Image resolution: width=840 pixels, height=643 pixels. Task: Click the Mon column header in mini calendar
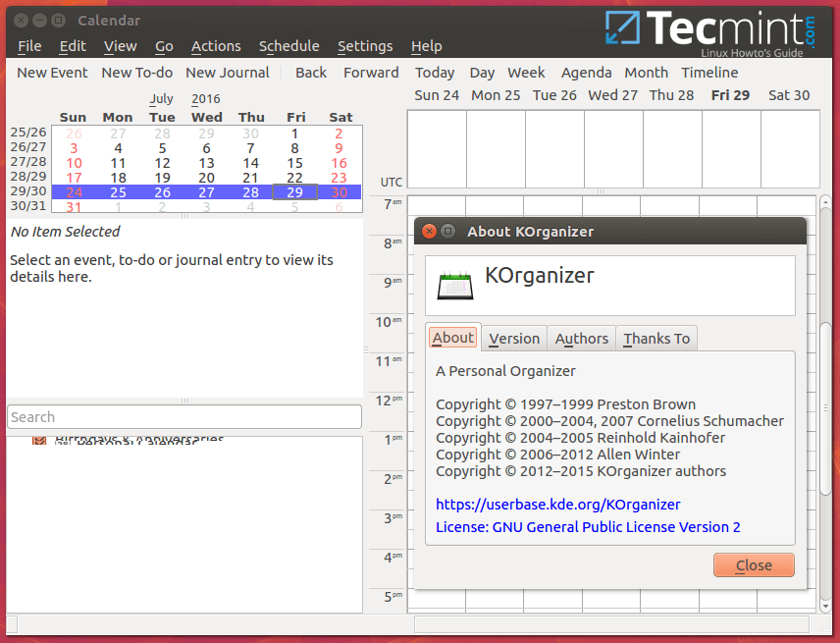[118, 118]
